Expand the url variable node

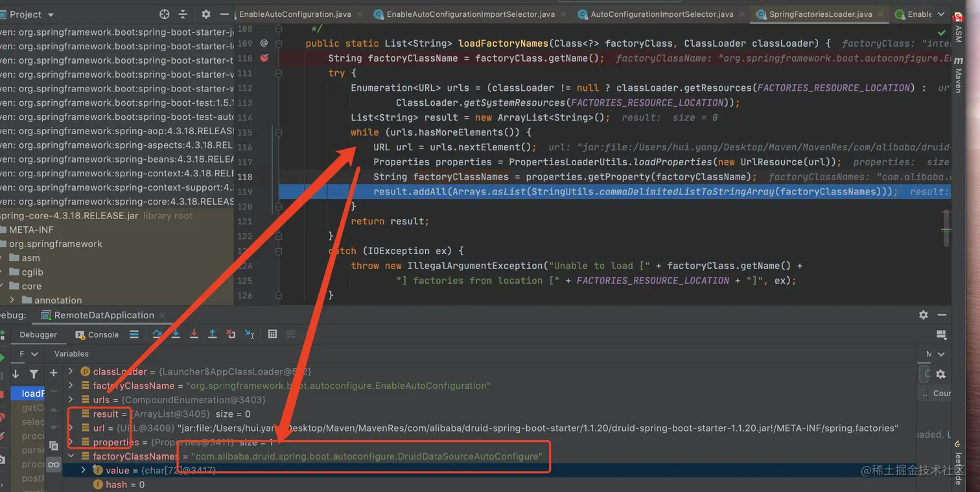tap(71, 428)
